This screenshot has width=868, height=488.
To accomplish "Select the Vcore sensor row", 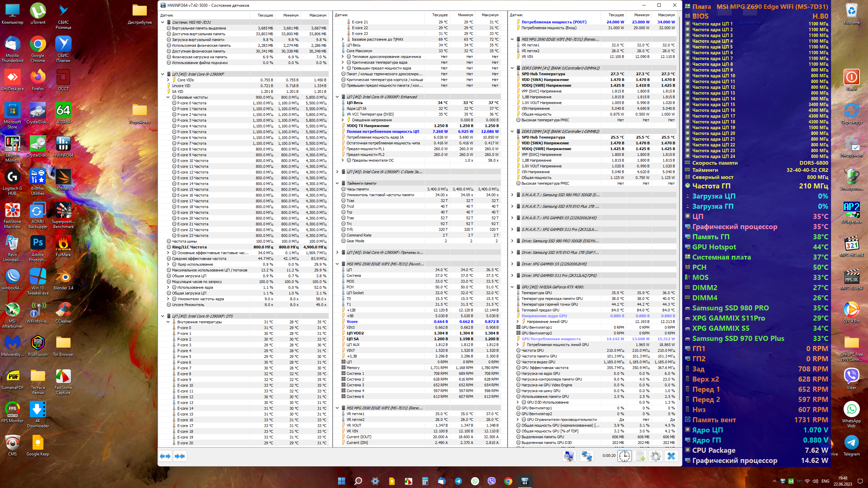I will (x=352, y=322).
